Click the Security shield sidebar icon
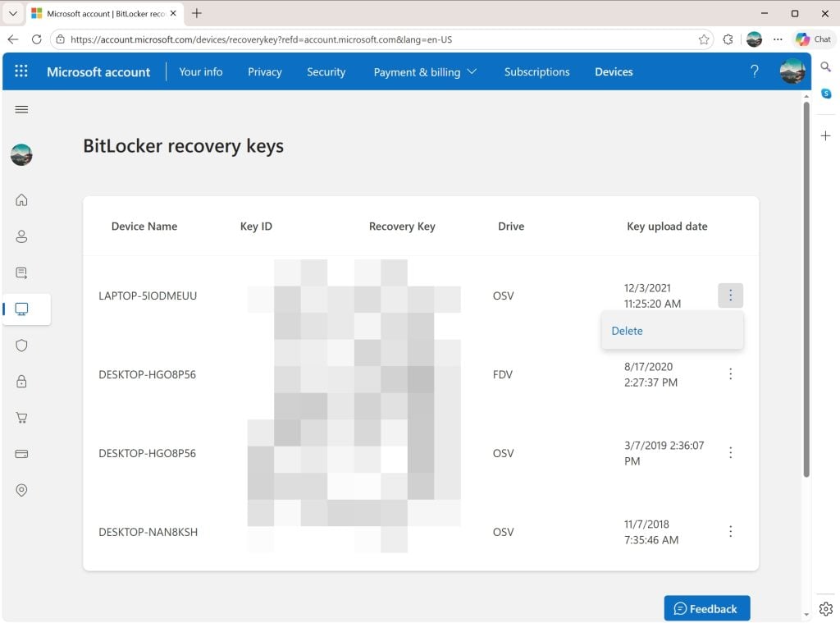This screenshot has height=623, width=840. tap(21, 346)
